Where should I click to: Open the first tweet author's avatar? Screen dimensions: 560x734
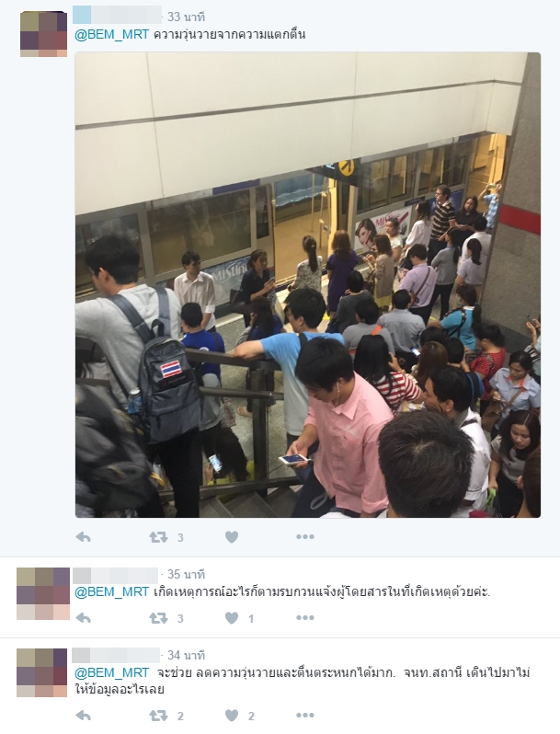43,34
